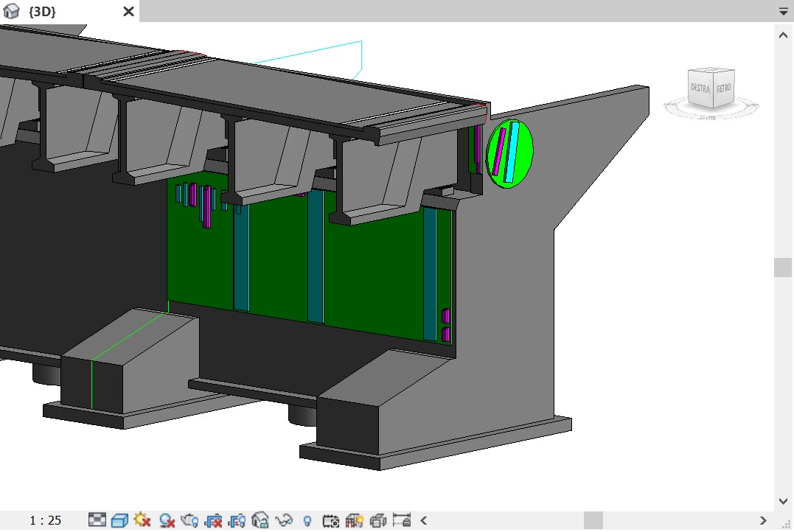Open the Visual Style cube icon

click(119, 520)
